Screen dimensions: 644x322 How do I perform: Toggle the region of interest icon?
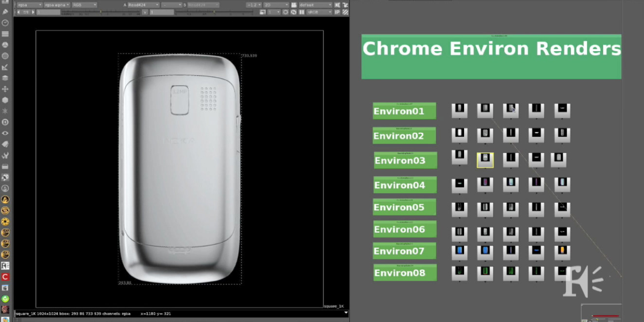(x=286, y=12)
